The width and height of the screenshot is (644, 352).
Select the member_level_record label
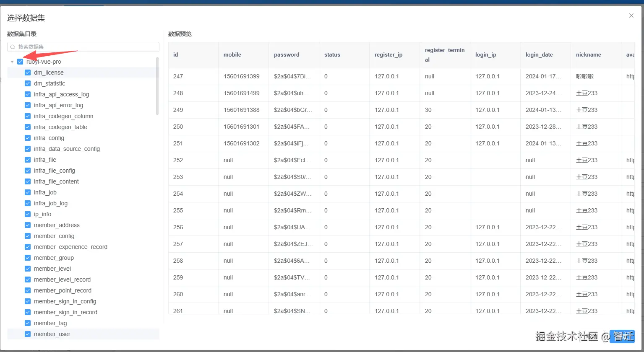pyautogui.click(x=62, y=280)
